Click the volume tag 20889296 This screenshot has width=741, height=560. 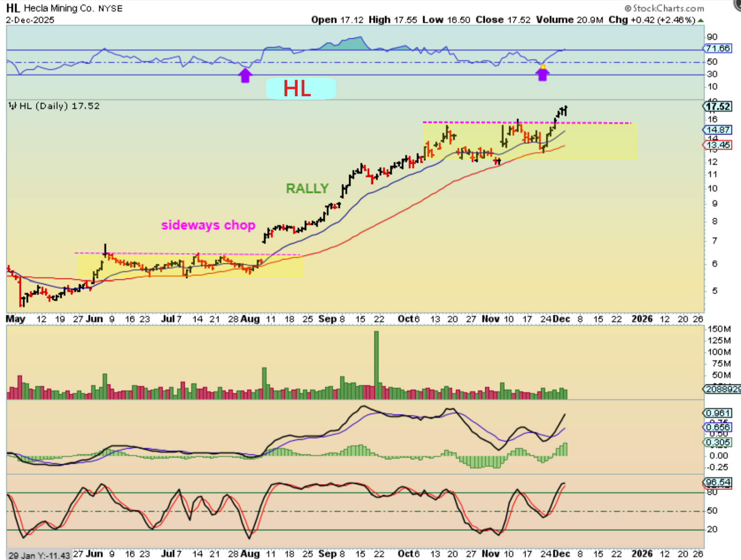point(723,389)
